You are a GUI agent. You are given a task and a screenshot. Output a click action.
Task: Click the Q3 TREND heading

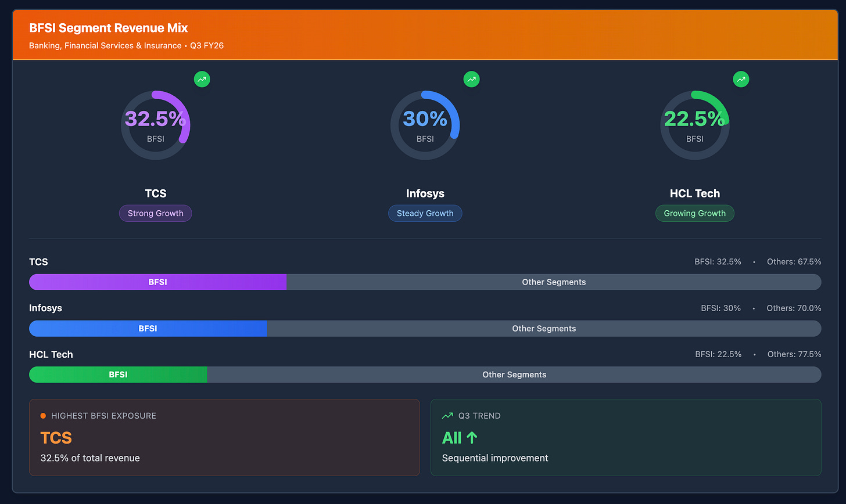(479, 416)
